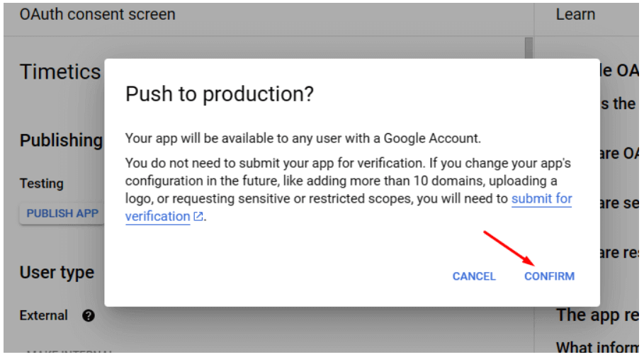Click "The app re..." text in Learn panel

pyautogui.click(x=597, y=315)
